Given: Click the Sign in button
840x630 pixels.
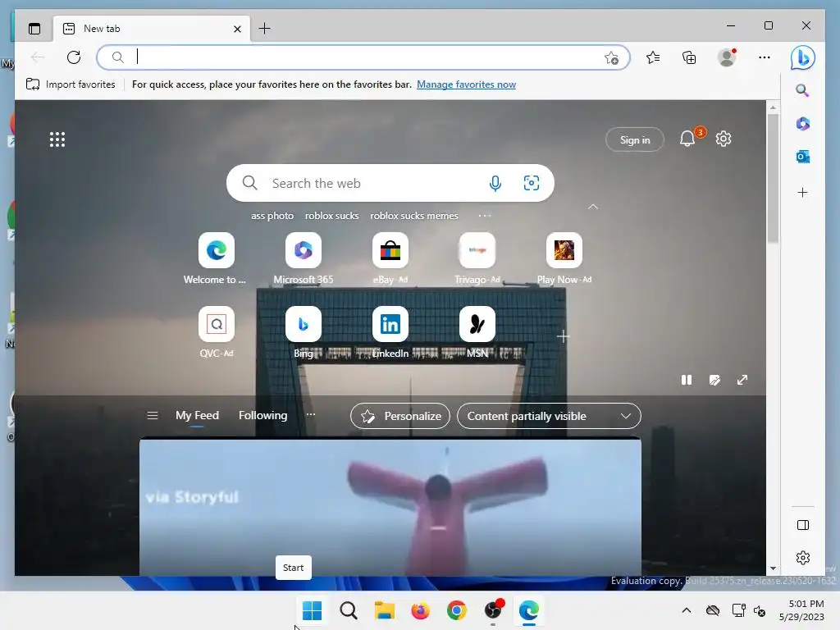Looking at the screenshot, I should click(x=635, y=139).
